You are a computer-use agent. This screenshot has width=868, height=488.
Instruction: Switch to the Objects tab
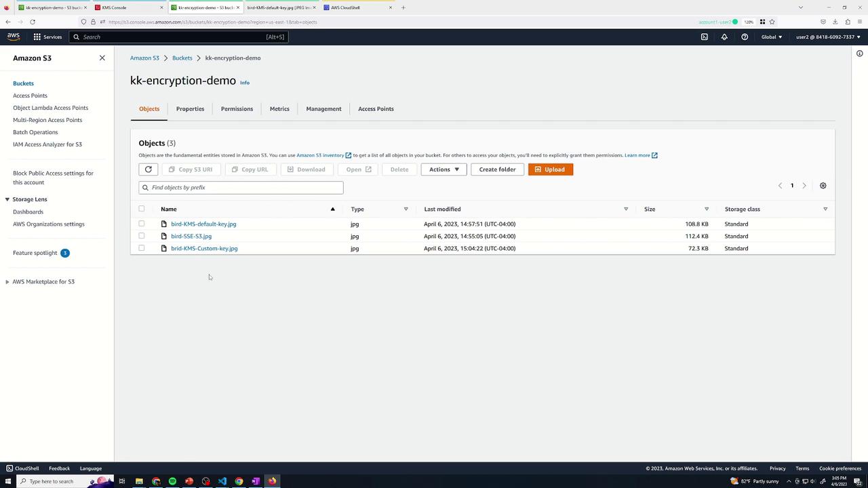[149, 108]
